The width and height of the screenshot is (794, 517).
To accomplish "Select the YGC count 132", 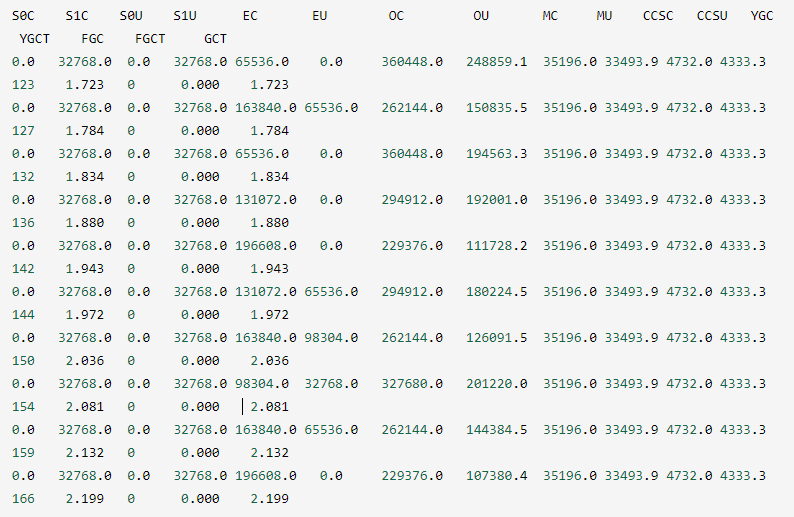I will (x=23, y=177).
